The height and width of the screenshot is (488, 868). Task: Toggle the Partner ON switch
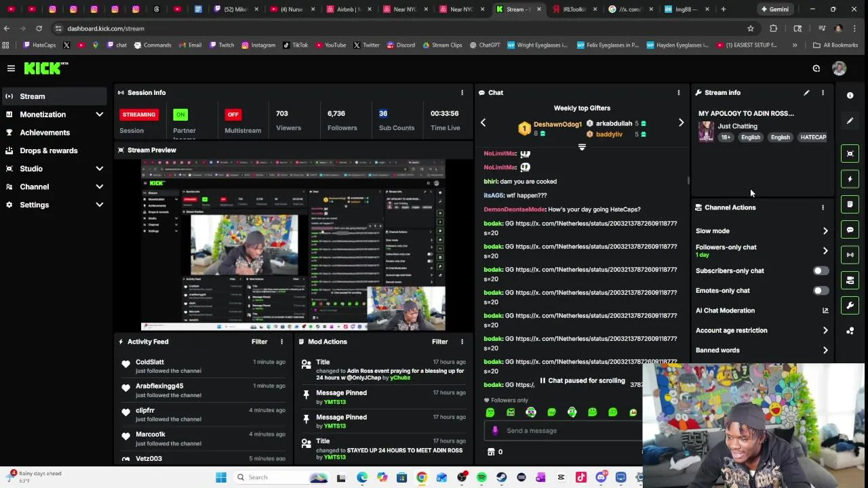pos(180,115)
